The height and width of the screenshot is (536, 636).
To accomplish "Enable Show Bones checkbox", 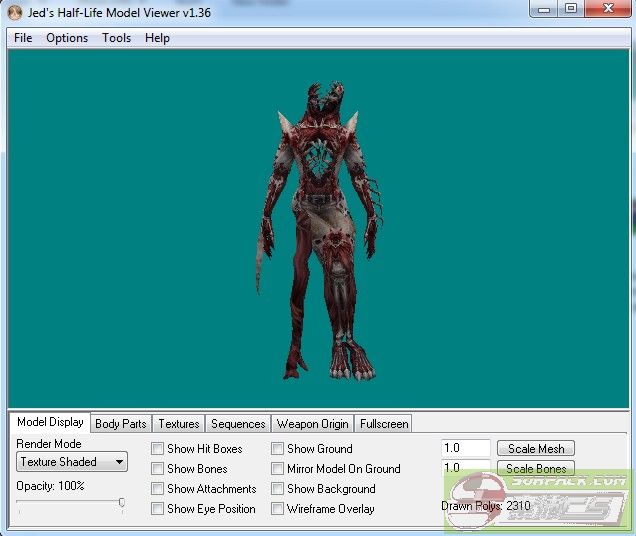I will coord(157,469).
